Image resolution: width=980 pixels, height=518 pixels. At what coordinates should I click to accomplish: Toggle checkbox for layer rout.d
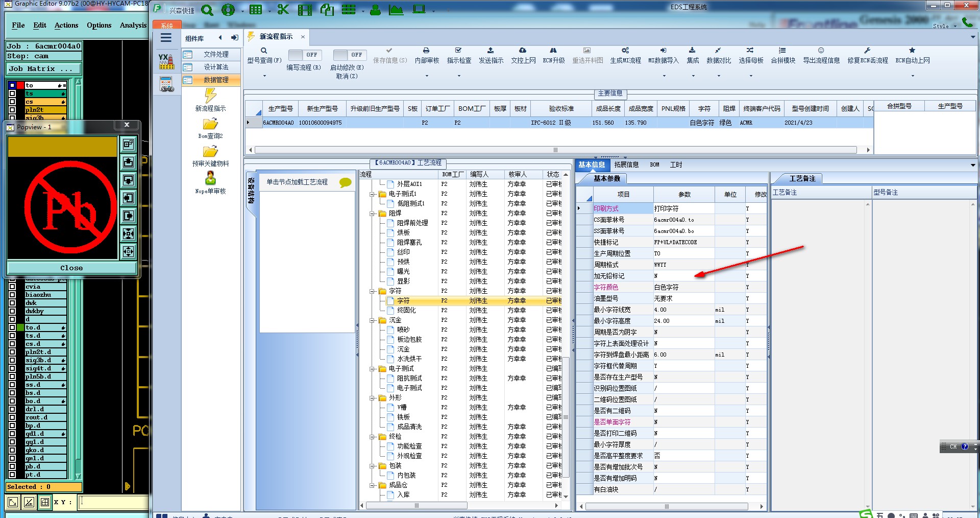pos(12,417)
